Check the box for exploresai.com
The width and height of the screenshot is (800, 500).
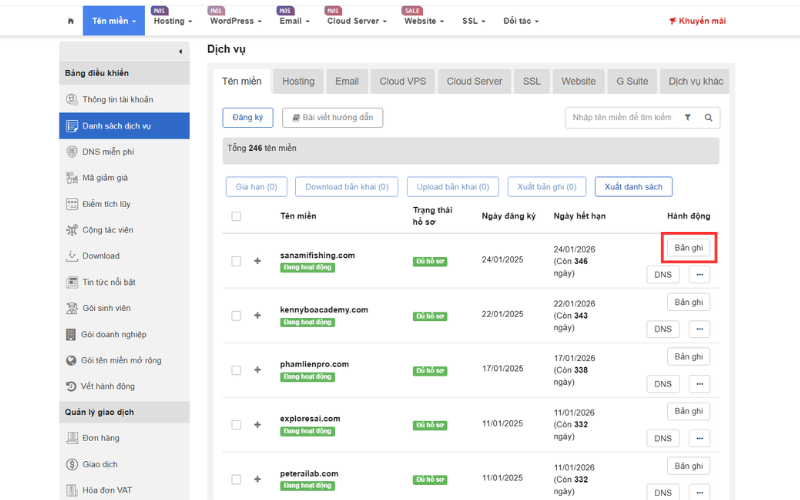[x=236, y=424]
